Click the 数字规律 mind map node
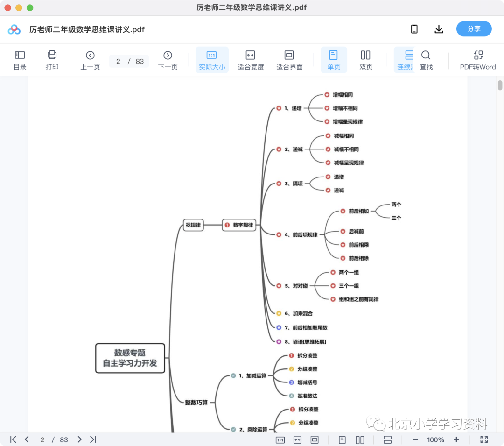Screen dimensions: 504x446 (x=239, y=225)
